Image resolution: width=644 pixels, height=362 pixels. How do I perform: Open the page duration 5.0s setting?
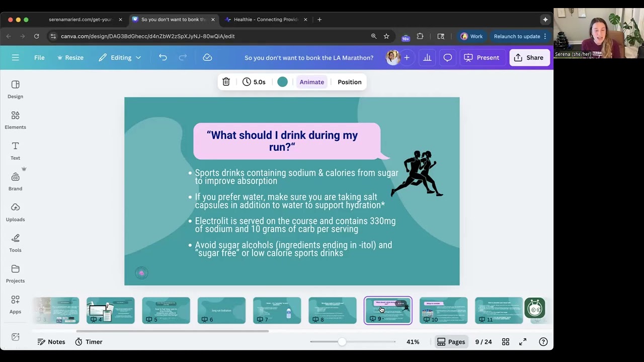(254, 82)
